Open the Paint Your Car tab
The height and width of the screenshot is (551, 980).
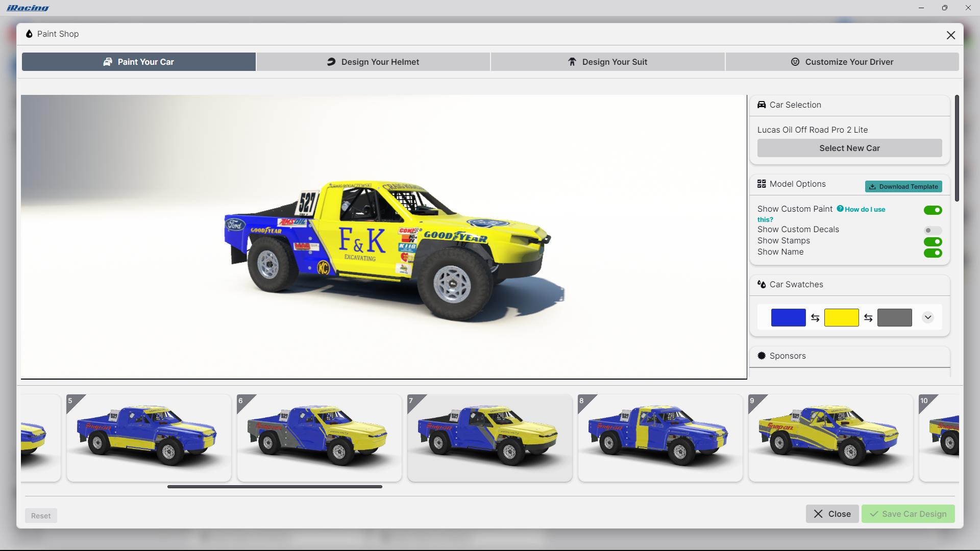(138, 61)
